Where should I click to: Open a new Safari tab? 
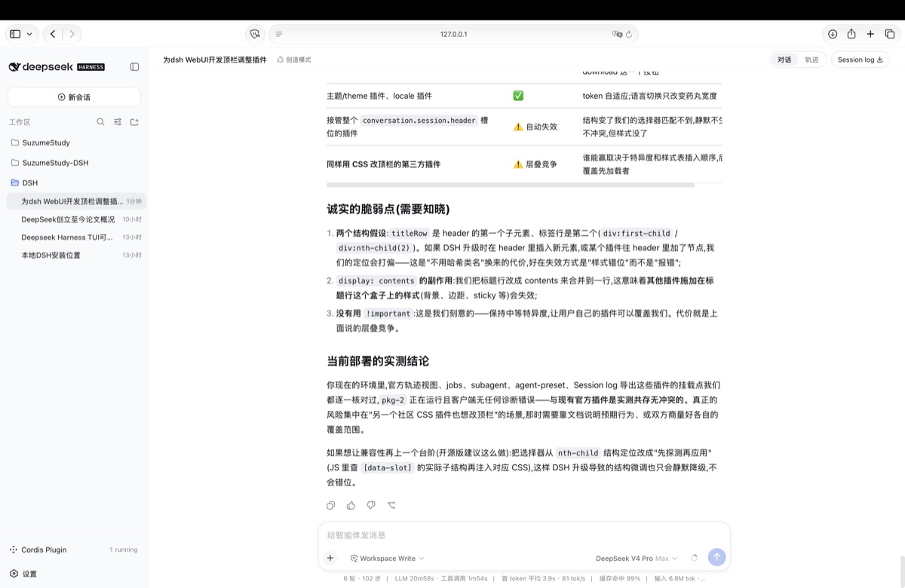[x=870, y=34]
